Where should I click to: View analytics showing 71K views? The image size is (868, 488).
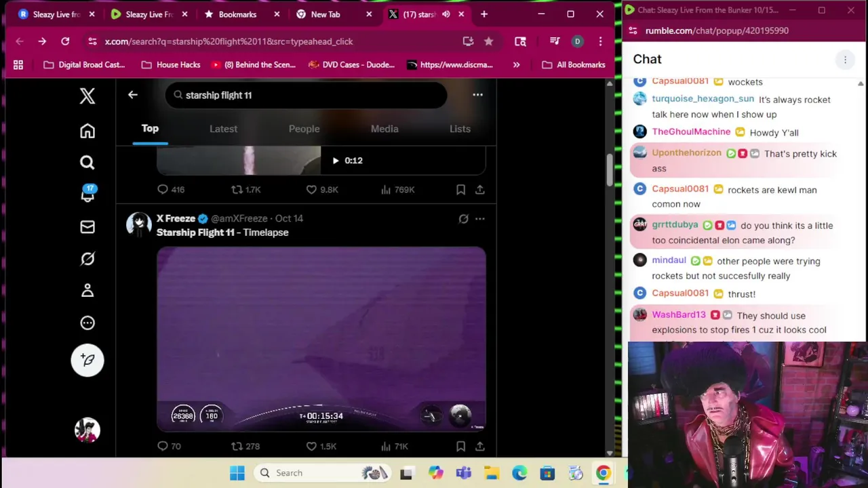(x=395, y=446)
